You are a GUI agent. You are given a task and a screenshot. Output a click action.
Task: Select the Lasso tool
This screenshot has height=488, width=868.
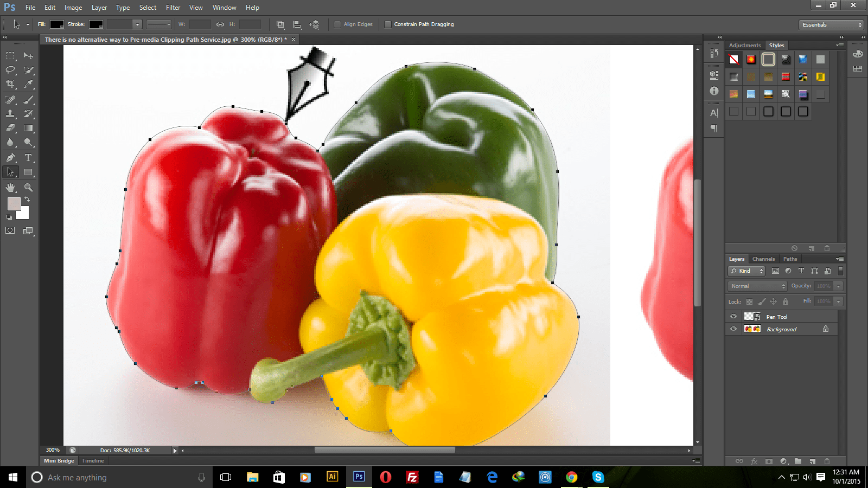(10, 70)
